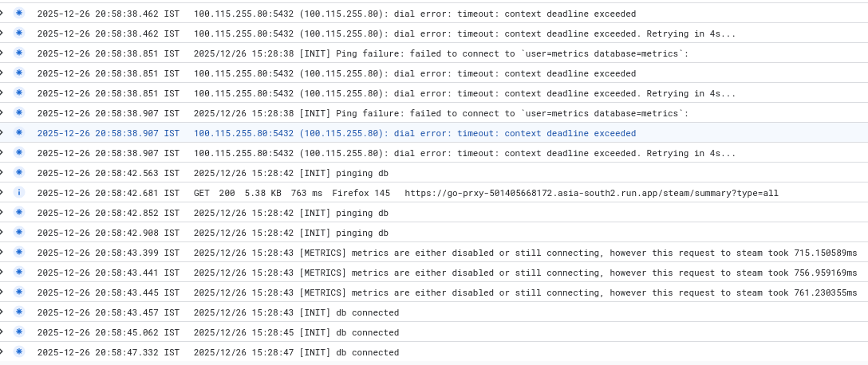This screenshot has height=365, width=868.
Task: Click severity icon on 20:58:43.457 db connected row
Action: (x=19, y=312)
